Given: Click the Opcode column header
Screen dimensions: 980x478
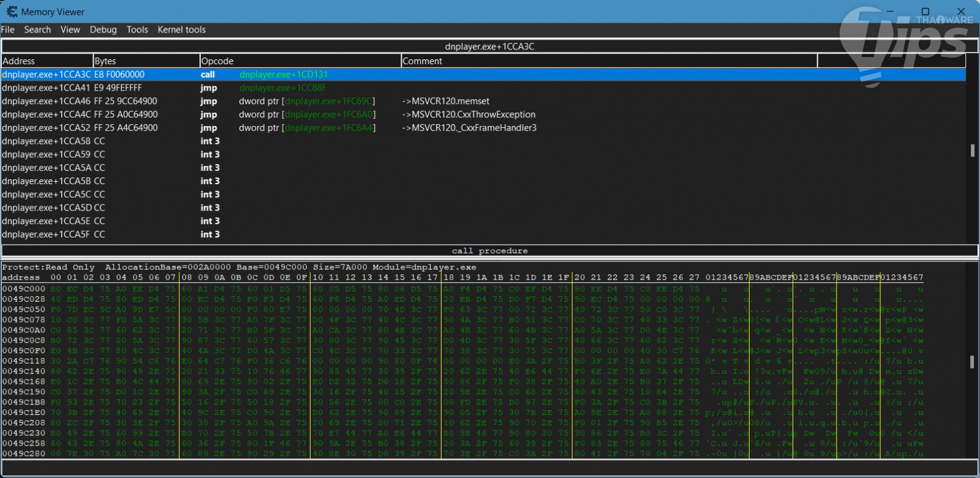Looking at the screenshot, I should 300,61.
